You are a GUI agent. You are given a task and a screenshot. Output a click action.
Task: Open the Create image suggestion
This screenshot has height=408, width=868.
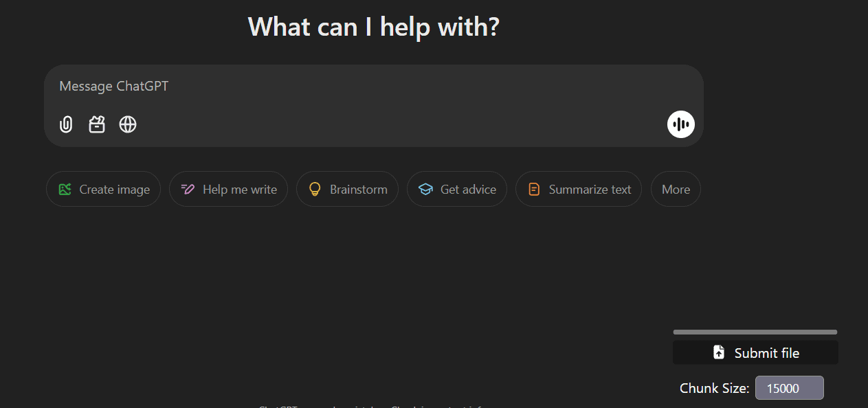103,188
